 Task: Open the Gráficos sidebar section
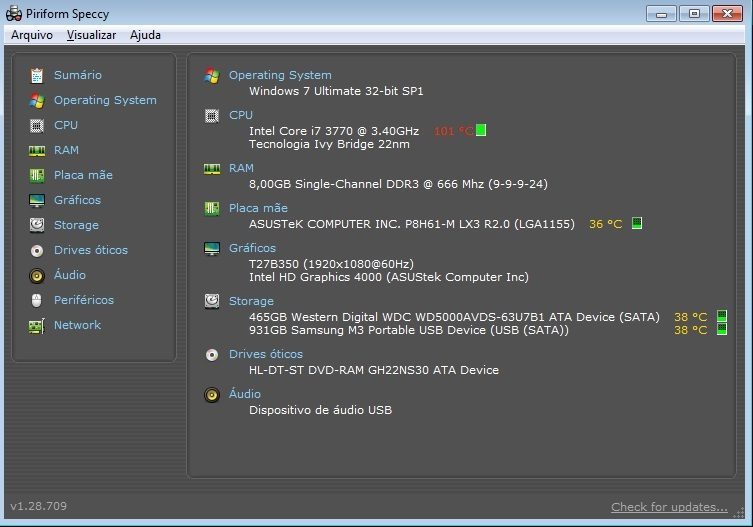click(77, 200)
